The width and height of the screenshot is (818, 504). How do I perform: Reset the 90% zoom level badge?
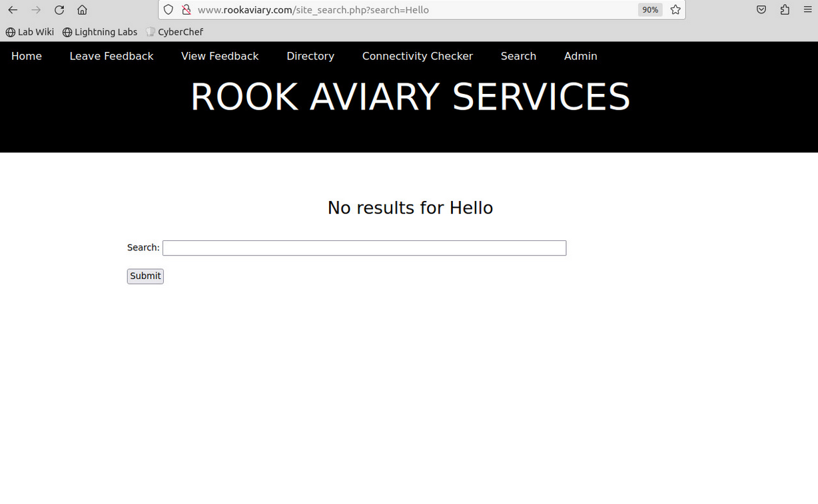[649, 10]
